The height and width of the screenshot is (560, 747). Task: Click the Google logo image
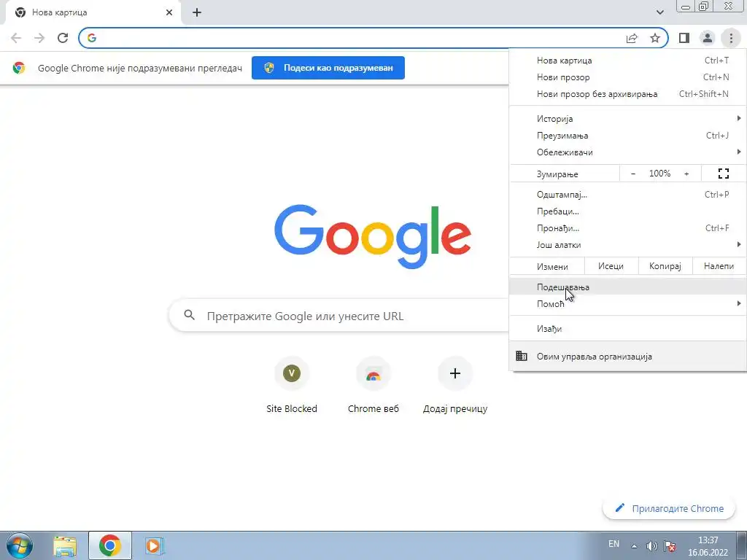click(373, 237)
